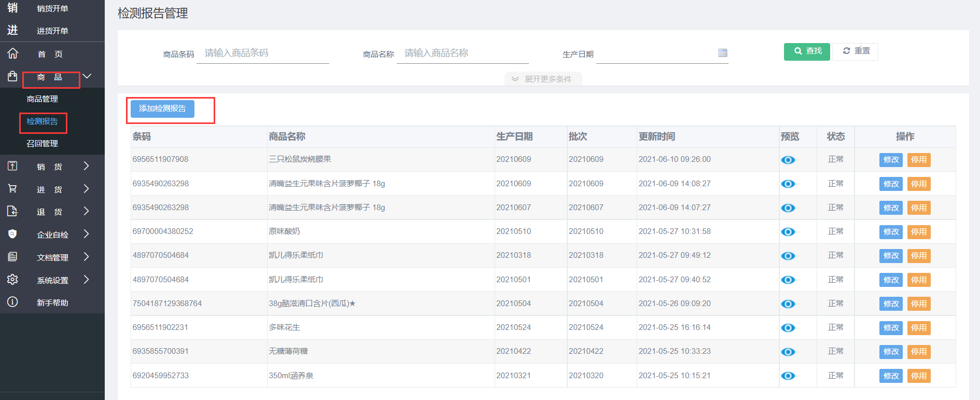Click the 重置 reset button
This screenshot has width=980, height=400.
(x=856, y=51)
